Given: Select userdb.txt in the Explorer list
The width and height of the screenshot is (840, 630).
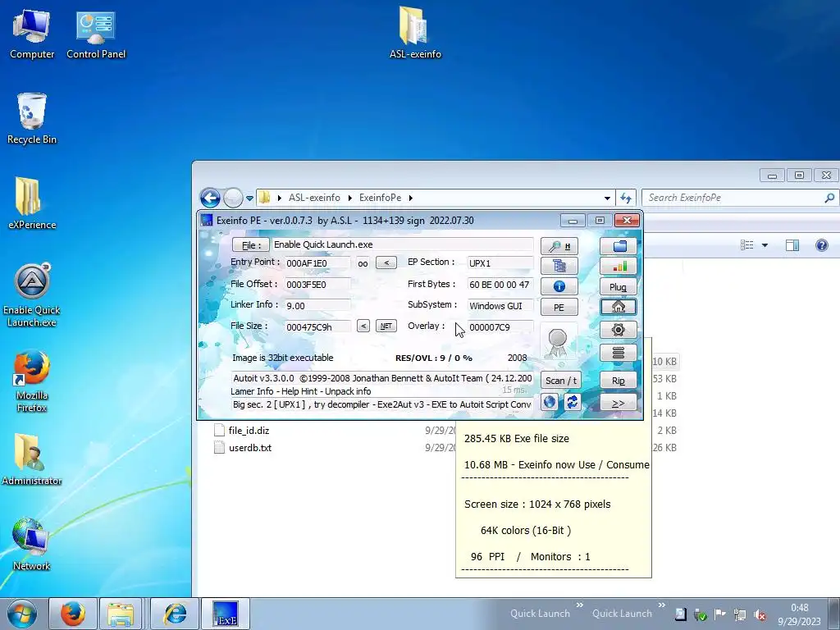Looking at the screenshot, I should pyautogui.click(x=249, y=447).
